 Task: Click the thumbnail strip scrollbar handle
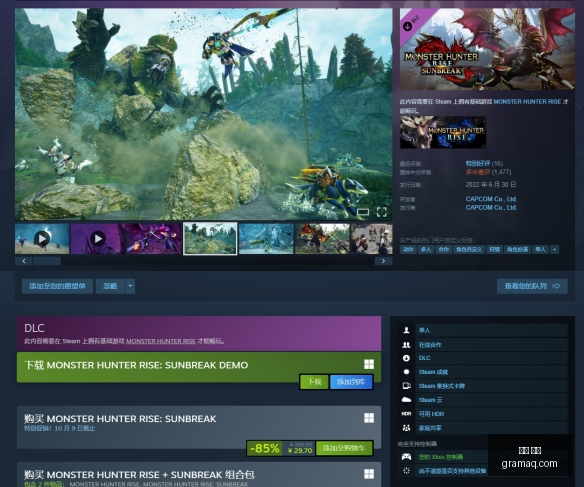47,261
